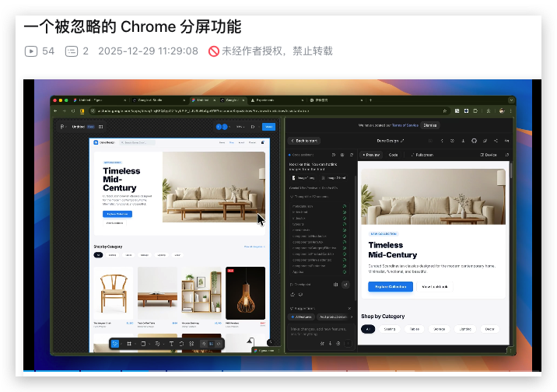Expand the Frame tool dropdown arrow

click(135, 344)
